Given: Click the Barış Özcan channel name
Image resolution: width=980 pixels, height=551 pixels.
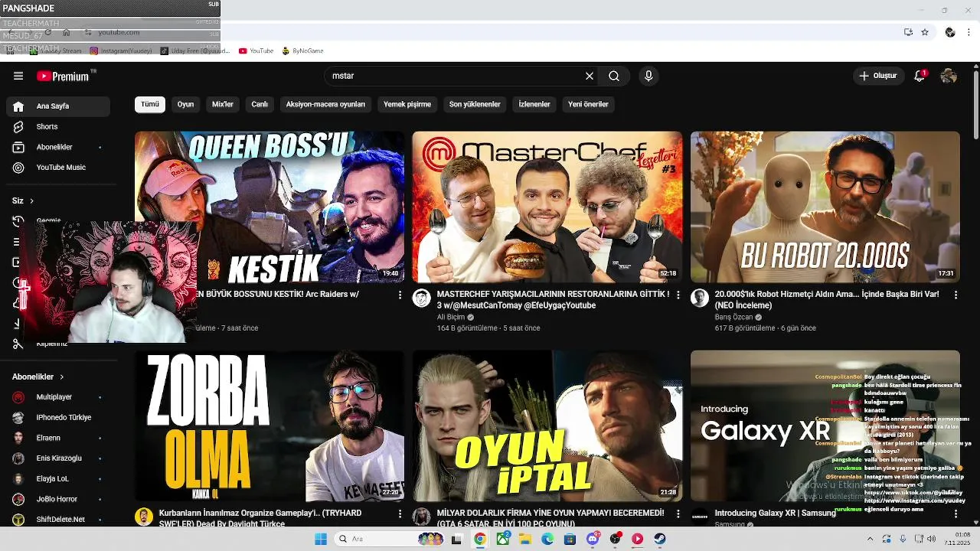Looking at the screenshot, I should pyautogui.click(x=733, y=317).
